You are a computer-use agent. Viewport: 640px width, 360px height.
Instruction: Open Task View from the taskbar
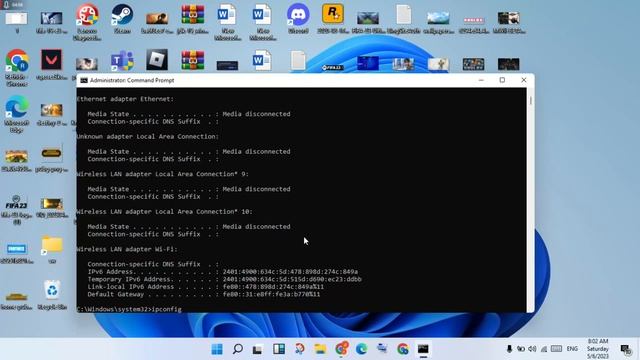click(x=257, y=349)
